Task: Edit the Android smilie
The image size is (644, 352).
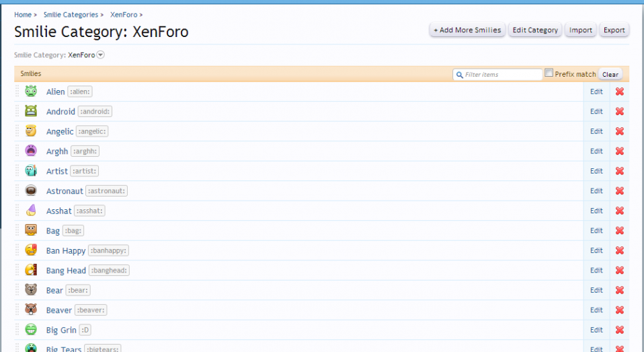Action: (x=596, y=111)
